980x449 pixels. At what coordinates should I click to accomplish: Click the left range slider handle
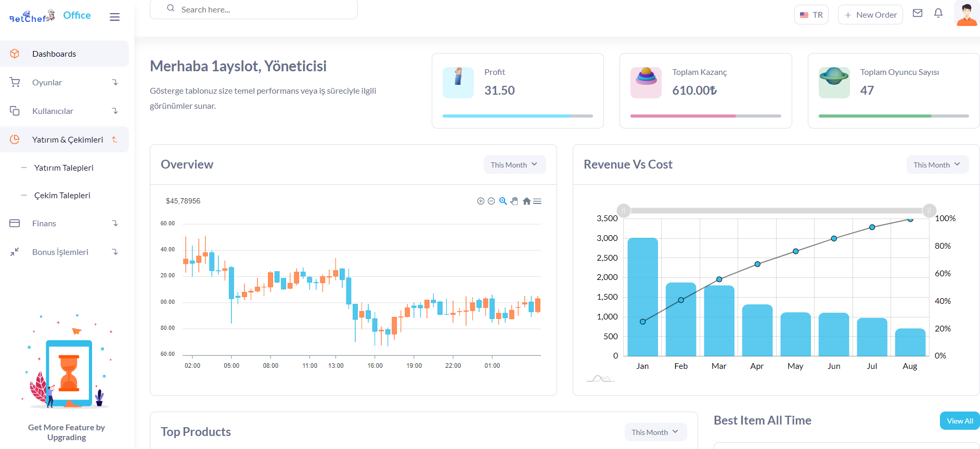point(623,211)
